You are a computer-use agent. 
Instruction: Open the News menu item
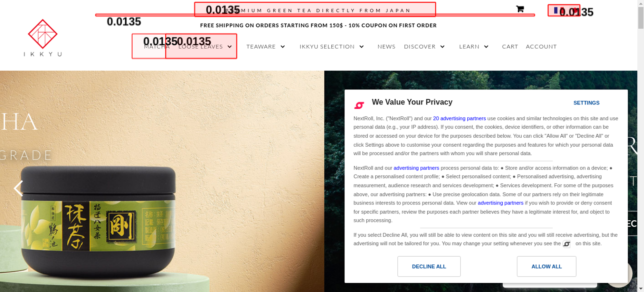(x=386, y=47)
